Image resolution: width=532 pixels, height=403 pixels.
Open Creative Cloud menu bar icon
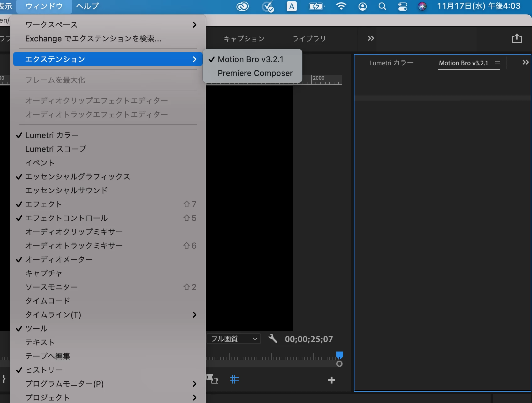pos(242,6)
